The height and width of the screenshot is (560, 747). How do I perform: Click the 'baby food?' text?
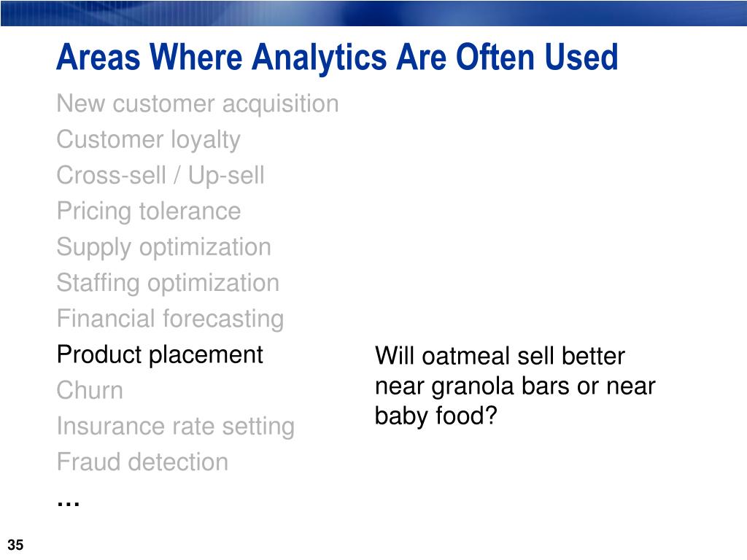[x=436, y=416]
